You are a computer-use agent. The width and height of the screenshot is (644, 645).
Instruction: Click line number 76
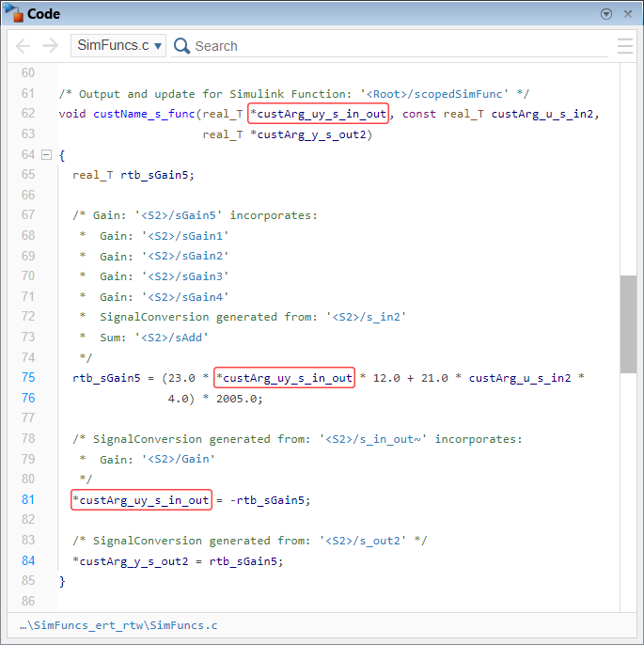pyautogui.click(x=28, y=399)
